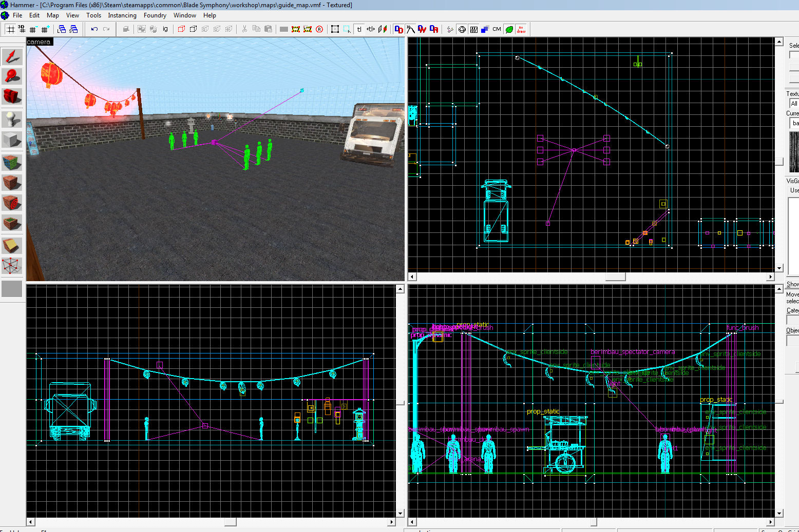Toggle texture lock (tl) button
This screenshot has width=799, height=532.
pos(359,29)
